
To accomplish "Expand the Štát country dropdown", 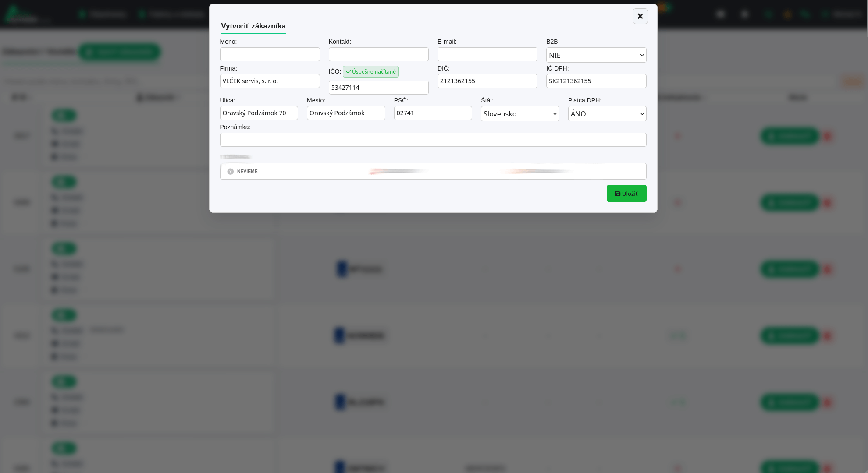I will (x=519, y=114).
